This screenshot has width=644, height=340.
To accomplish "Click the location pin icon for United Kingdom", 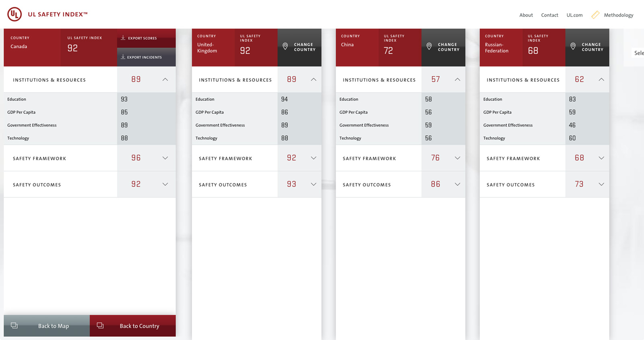I will click(x=285, y=47).
